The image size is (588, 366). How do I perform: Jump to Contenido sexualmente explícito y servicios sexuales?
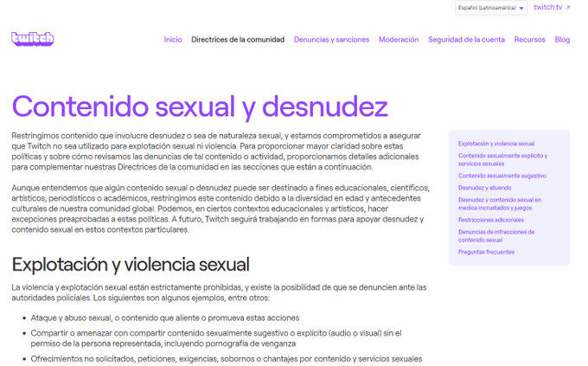(502, 159)
